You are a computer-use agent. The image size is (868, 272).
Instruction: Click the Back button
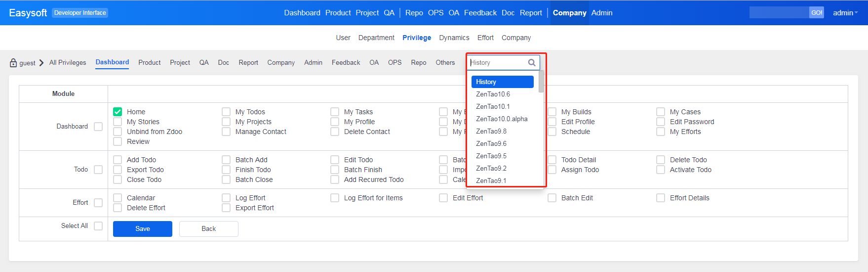tap(208, 229)
